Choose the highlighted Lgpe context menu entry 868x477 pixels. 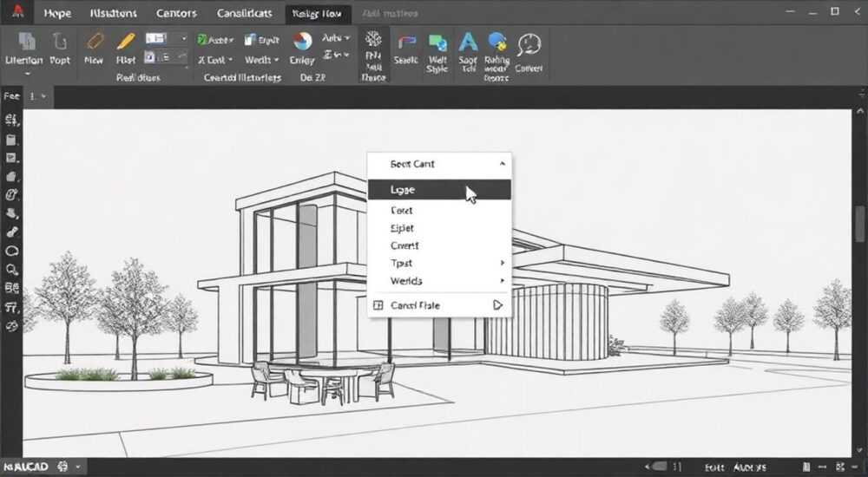(x=439, y=190)
